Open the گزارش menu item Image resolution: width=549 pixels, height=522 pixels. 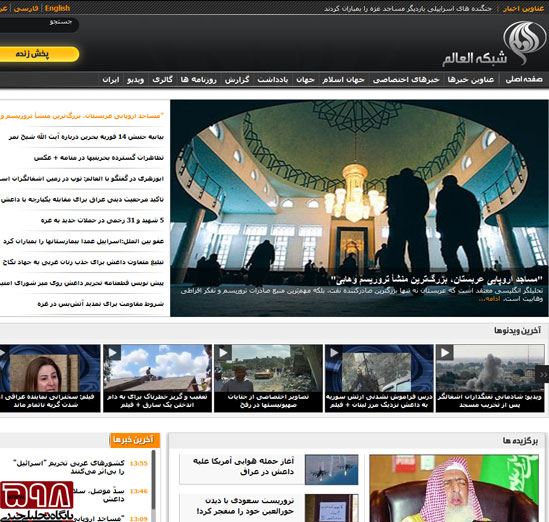tap(237, 80)
